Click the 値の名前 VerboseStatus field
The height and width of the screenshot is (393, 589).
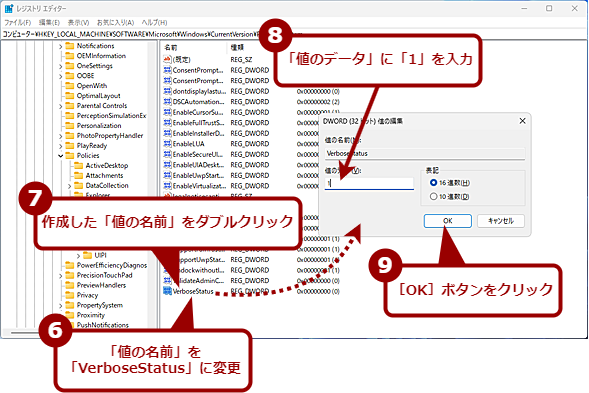(x=424, y=154)
